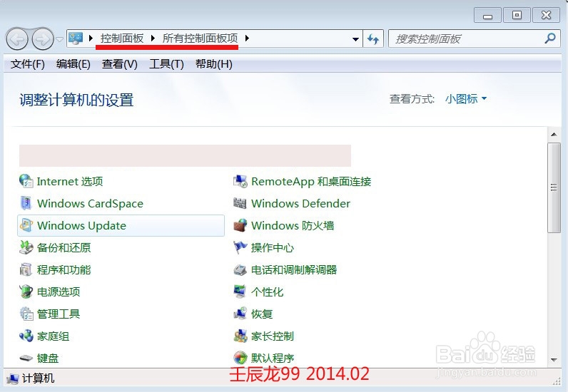The width and height of the screenshot is (568, 392).
Task: Open Internet 选项 link
Action: pyautogui.click(x=70, y=181)
